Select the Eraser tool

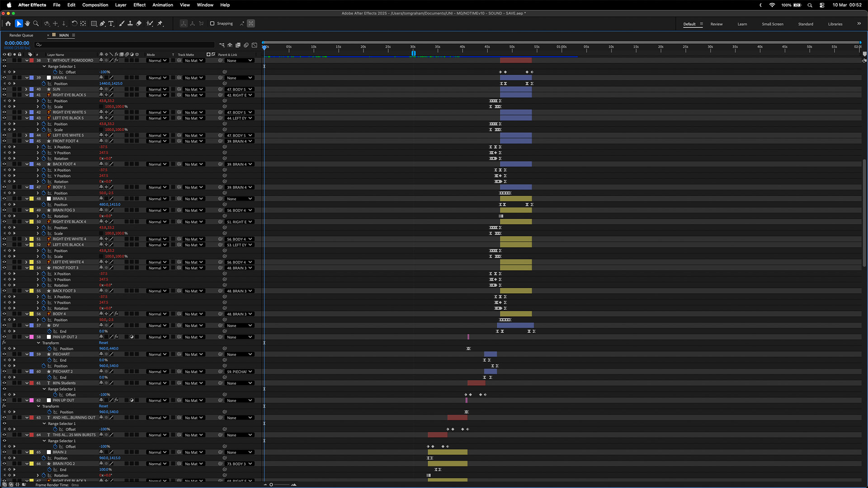coord(139,23)
